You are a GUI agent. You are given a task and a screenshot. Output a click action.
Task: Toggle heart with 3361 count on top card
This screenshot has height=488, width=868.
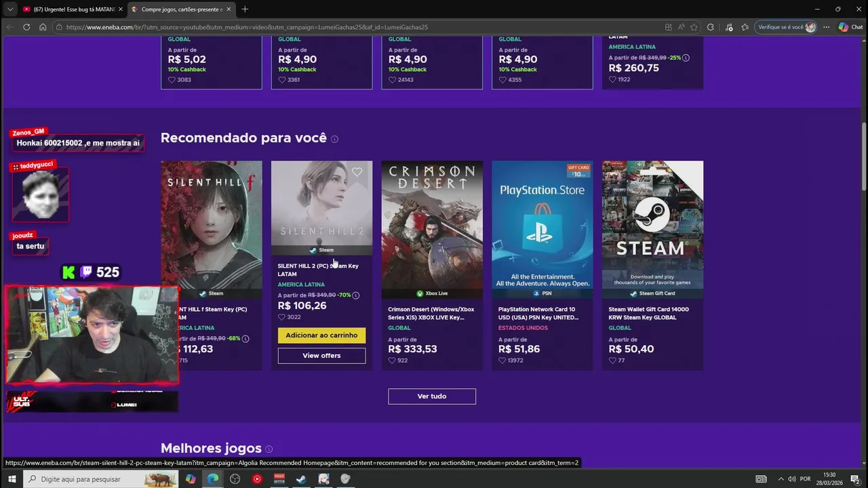click(281, 80)
